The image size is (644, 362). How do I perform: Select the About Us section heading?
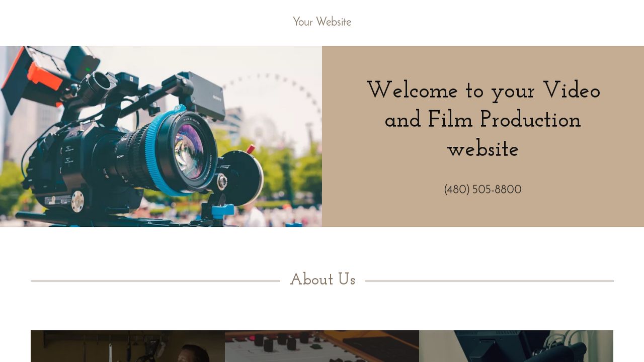[323, 280]
